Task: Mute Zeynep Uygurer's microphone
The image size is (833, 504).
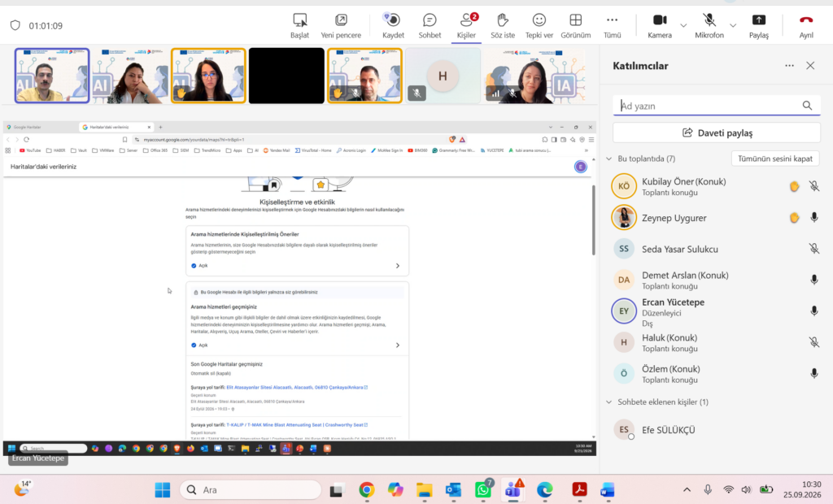Action: click(x=813, y=218)
